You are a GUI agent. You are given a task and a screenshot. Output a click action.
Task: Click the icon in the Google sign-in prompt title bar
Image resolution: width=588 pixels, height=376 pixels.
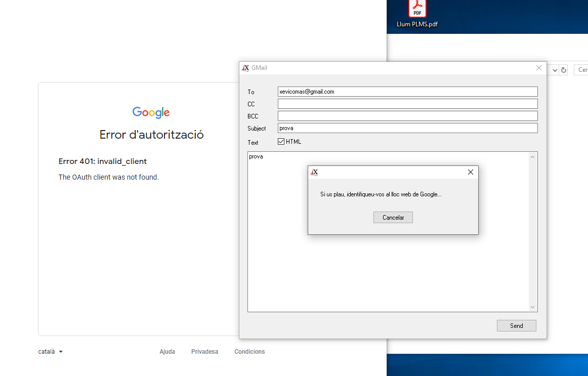pos(314,172)
